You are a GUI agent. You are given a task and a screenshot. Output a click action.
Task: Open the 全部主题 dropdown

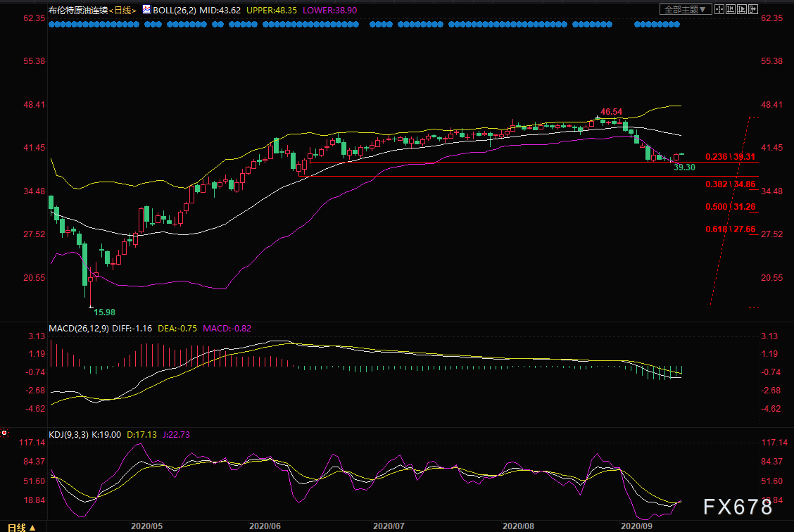pos(686,9)
